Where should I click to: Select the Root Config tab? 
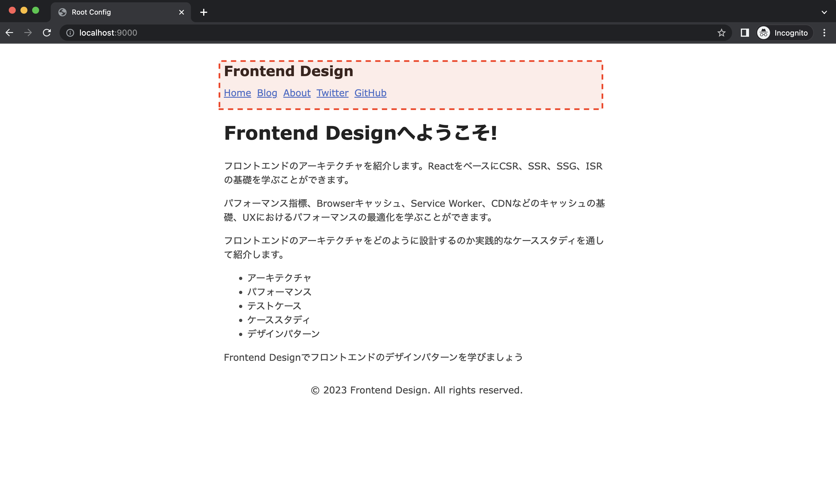pyautogui.click(x=121, y=12)
